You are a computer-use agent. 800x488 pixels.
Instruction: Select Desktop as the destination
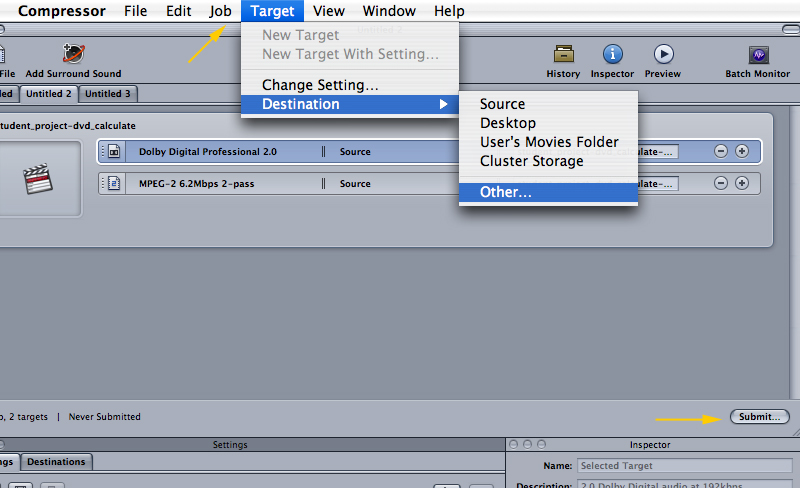(x=508, y=123)
